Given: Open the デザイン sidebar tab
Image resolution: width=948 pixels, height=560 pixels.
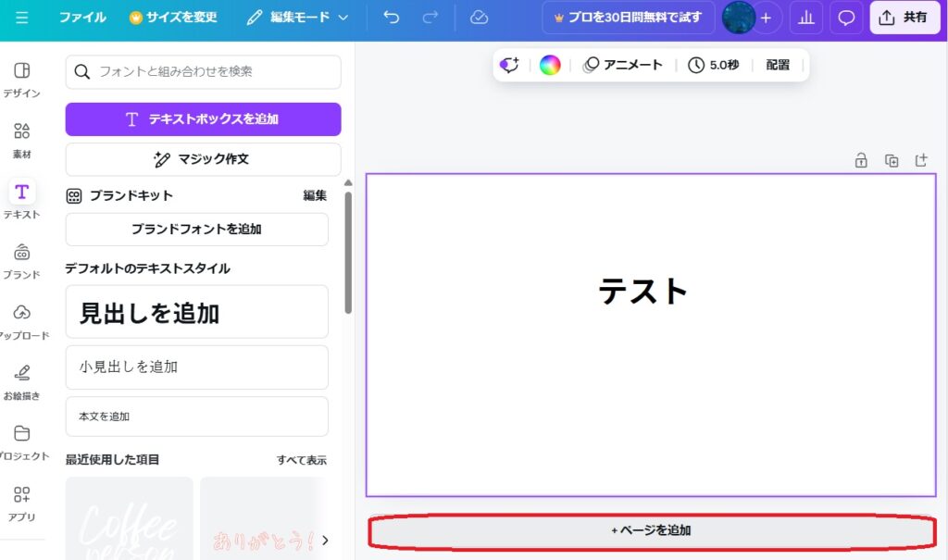Looking at the screenshot, I should coord(22,80).
